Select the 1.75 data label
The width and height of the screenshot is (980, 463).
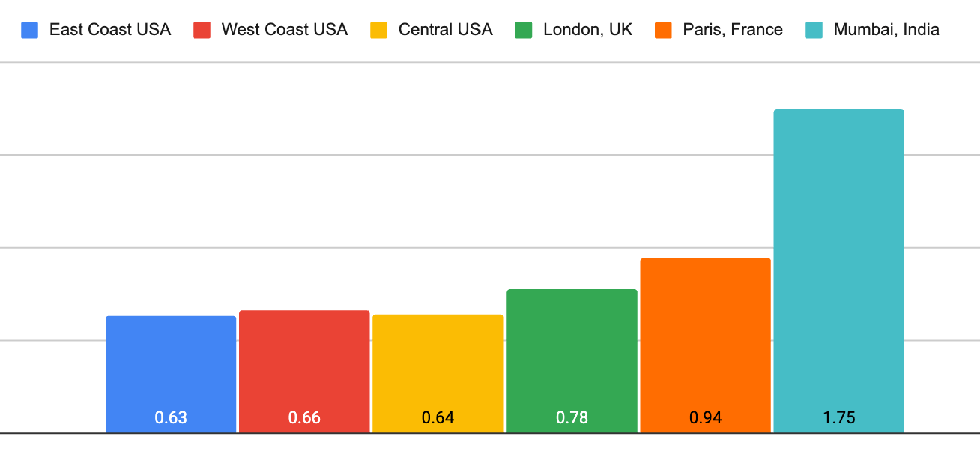tap(838, 417)
